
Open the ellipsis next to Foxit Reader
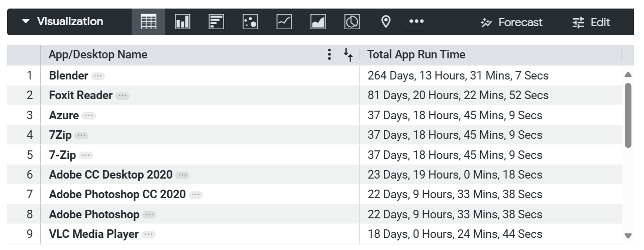coord(123,96)
